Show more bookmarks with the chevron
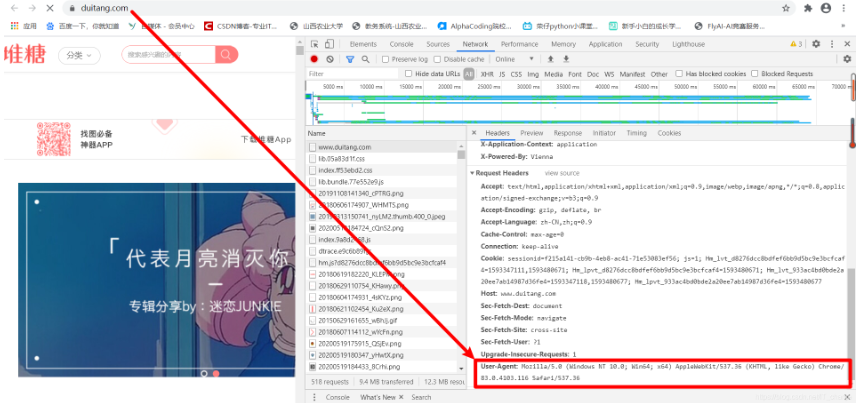Viewport: 856px width, 403px height. pos(843,26)
